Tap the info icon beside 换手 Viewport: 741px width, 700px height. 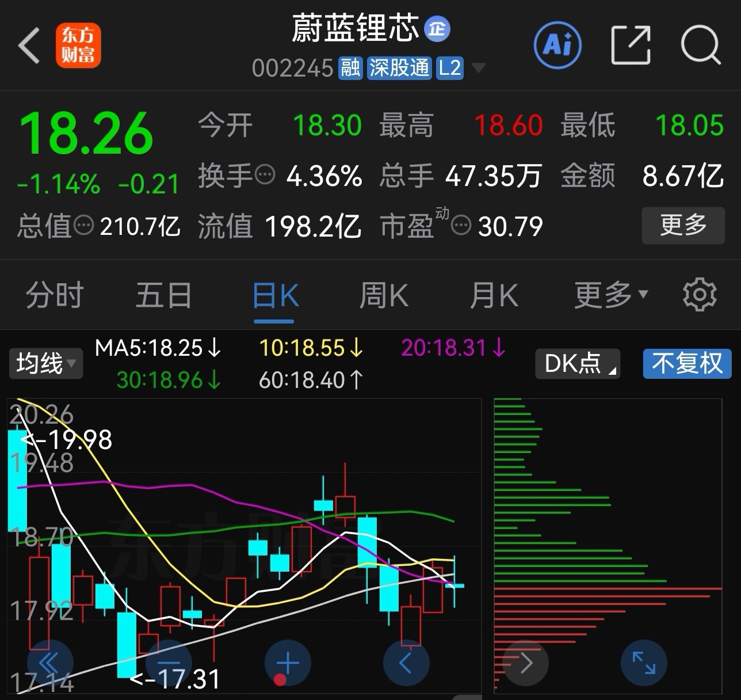point(265,174)
